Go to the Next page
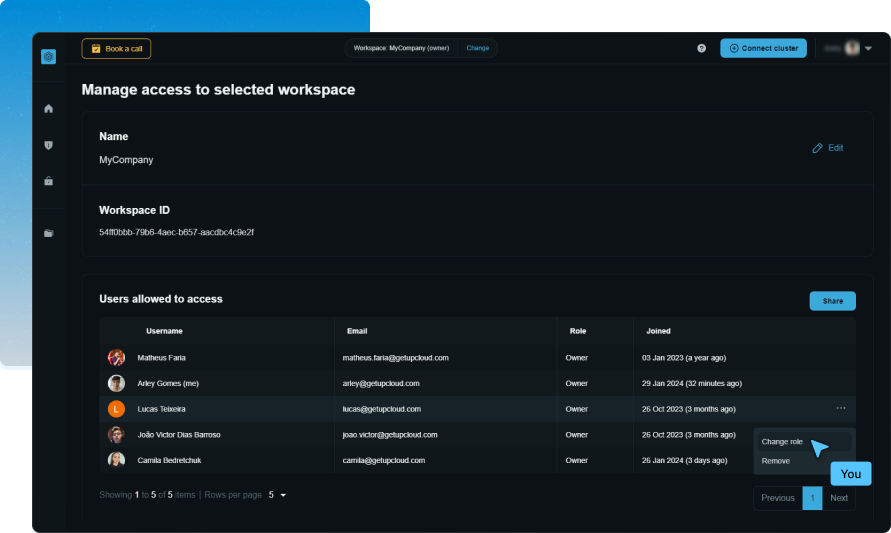The height and width of the screenshot is (533, 891). click(x=839, y=498)
